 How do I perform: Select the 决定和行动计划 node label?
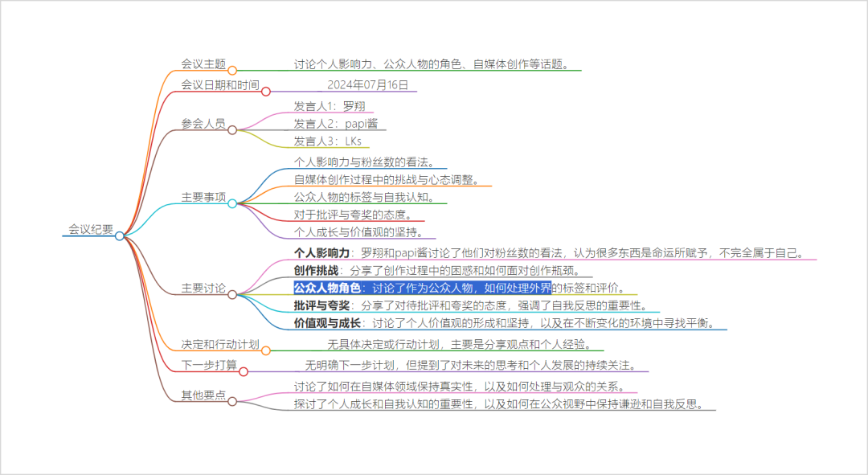(220, 344)
